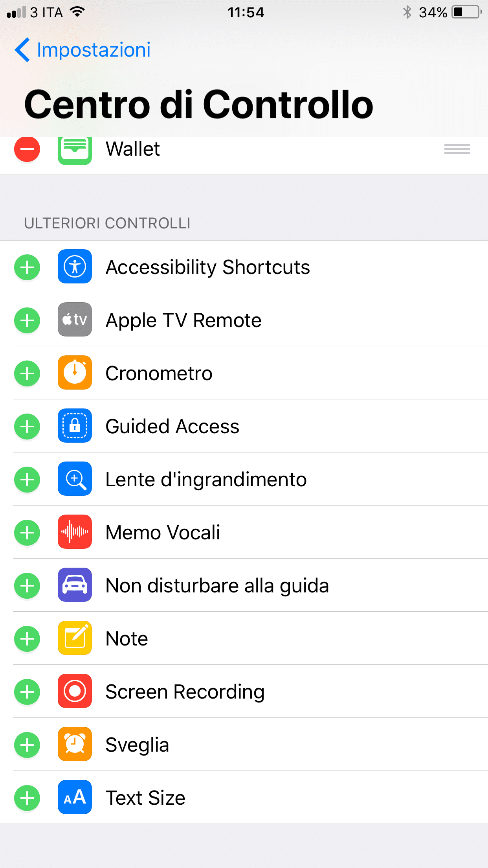Image resolution: width=488 pixels, height=868 pixels.
Task: Tap the Lente d'ingrandimento magnifier icon
Action: click(x=75, y=479)
